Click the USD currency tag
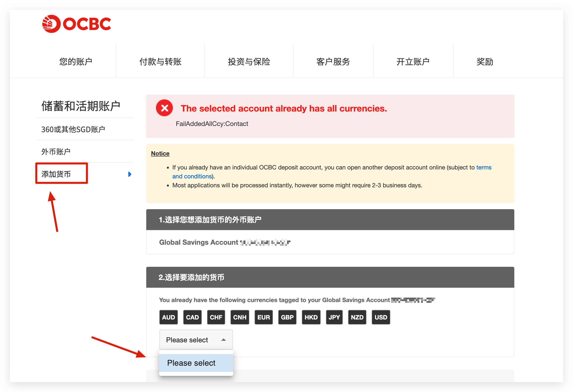This screenshot has height=392, width=573. pyautogui.click(x=381, y=317)
